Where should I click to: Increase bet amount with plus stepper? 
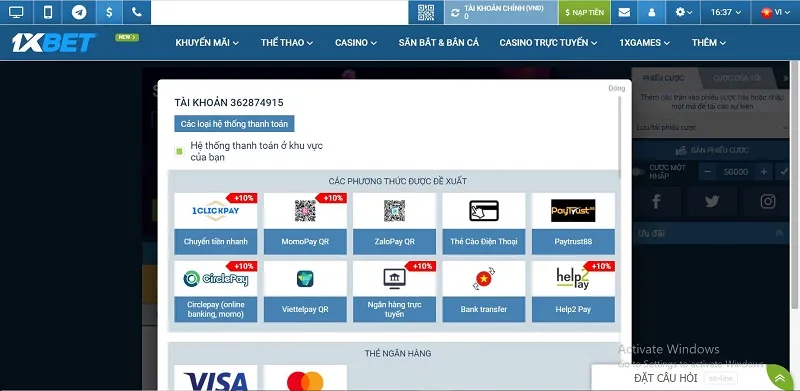pos(764,172)
